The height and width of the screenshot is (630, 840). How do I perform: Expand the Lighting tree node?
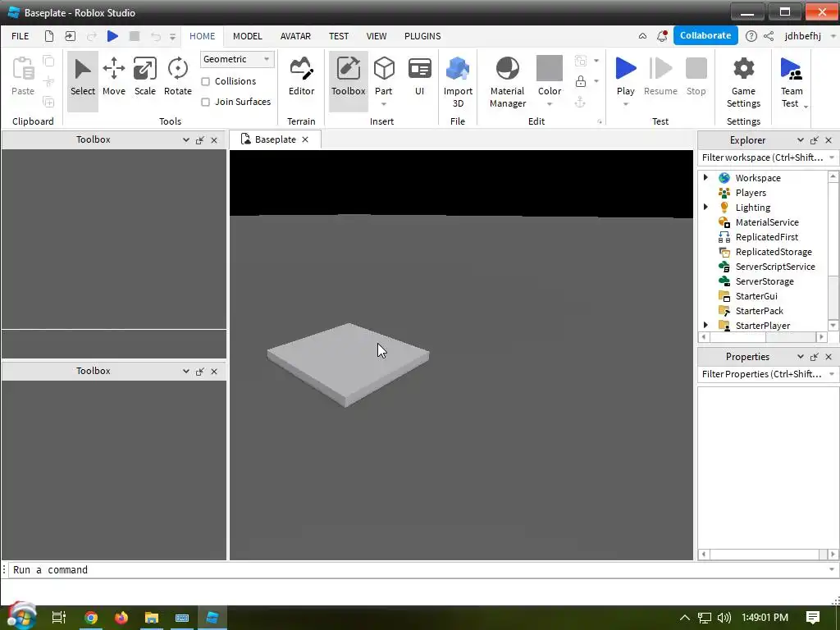[x=705, y=207]
